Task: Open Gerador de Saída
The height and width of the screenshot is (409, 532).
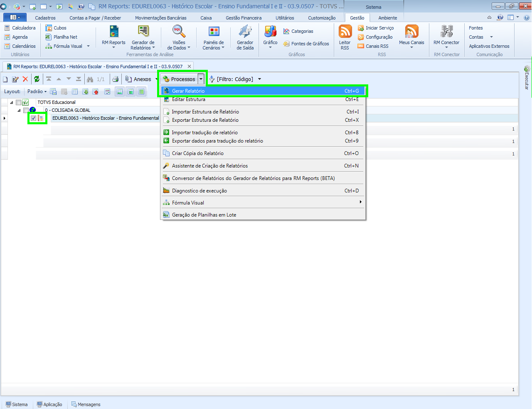Action: 245,37
